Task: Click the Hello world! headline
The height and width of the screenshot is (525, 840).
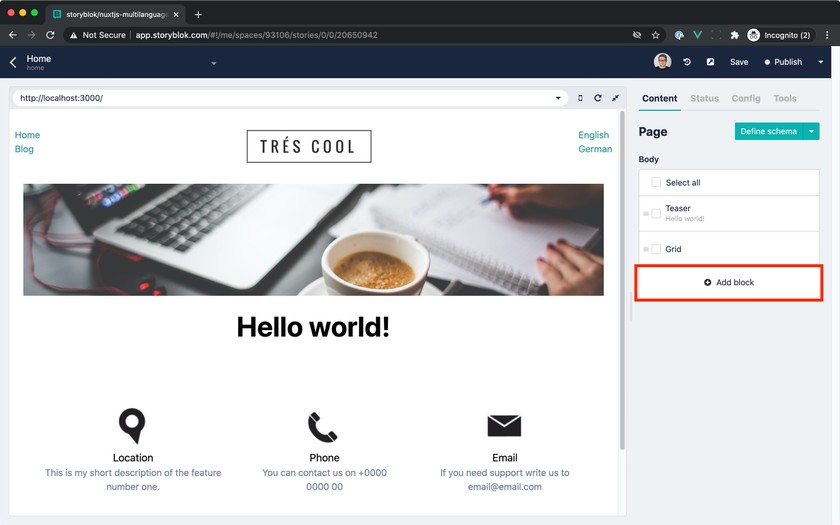Action: tap(313, 327)
